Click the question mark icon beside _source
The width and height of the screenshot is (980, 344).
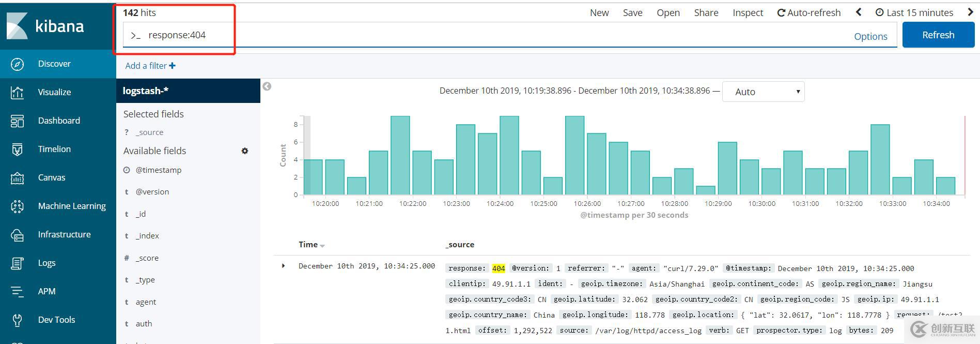tap(127, 132)
